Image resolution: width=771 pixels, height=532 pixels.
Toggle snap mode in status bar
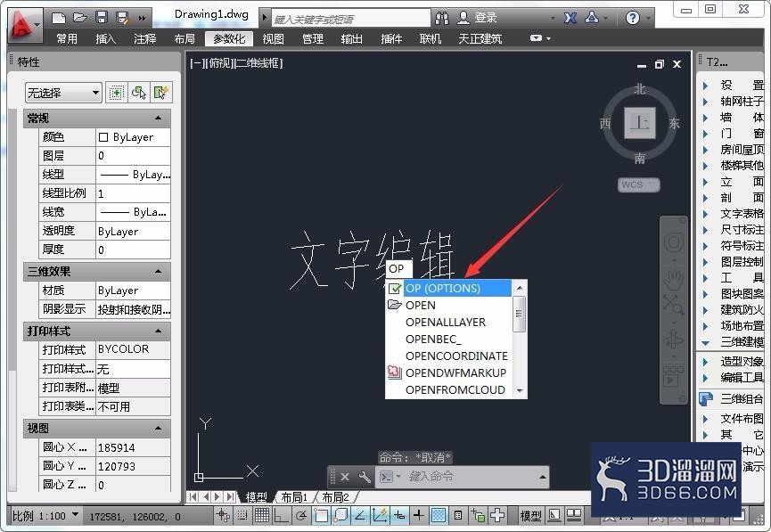(242, 515)
